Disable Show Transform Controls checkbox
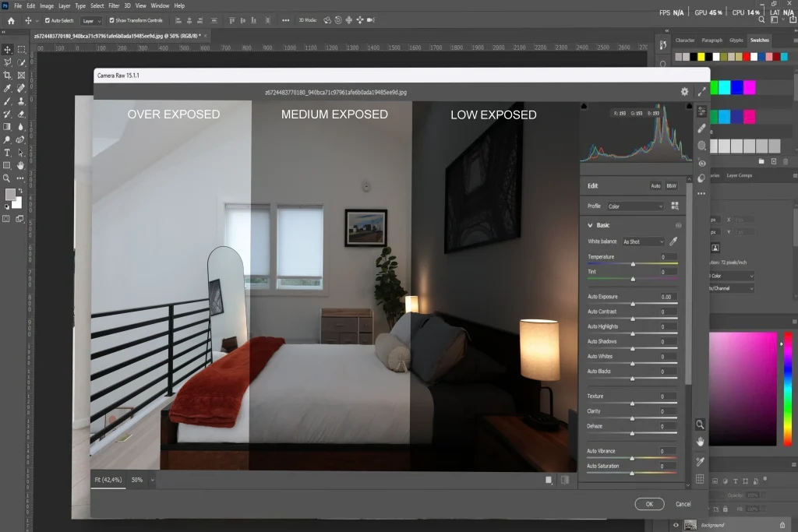 tap(111, 21)
